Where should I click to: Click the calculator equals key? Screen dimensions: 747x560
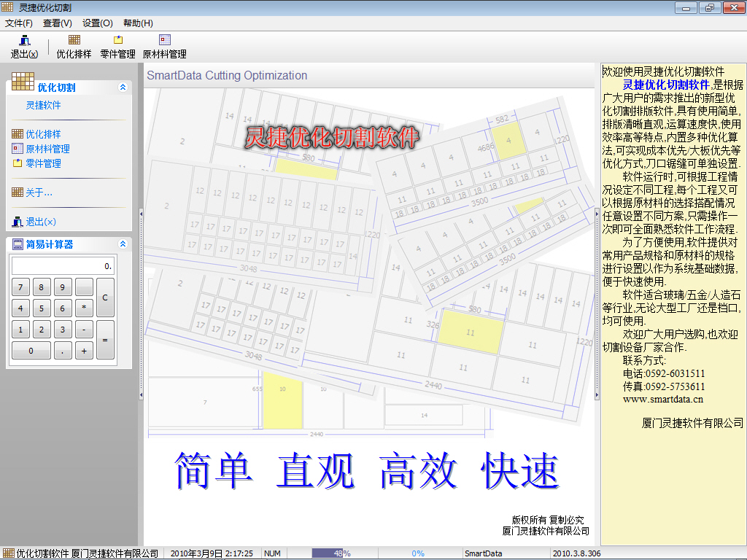[x=105, y=340]
